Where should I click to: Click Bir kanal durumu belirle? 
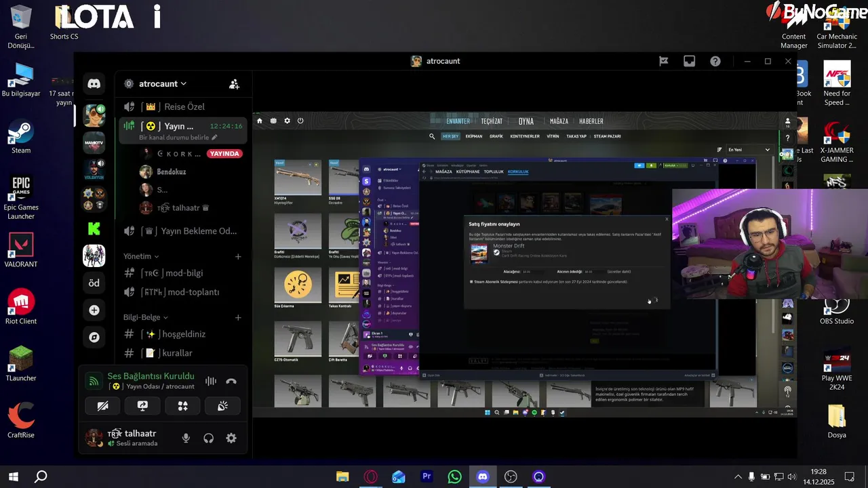tap(178, 138)
